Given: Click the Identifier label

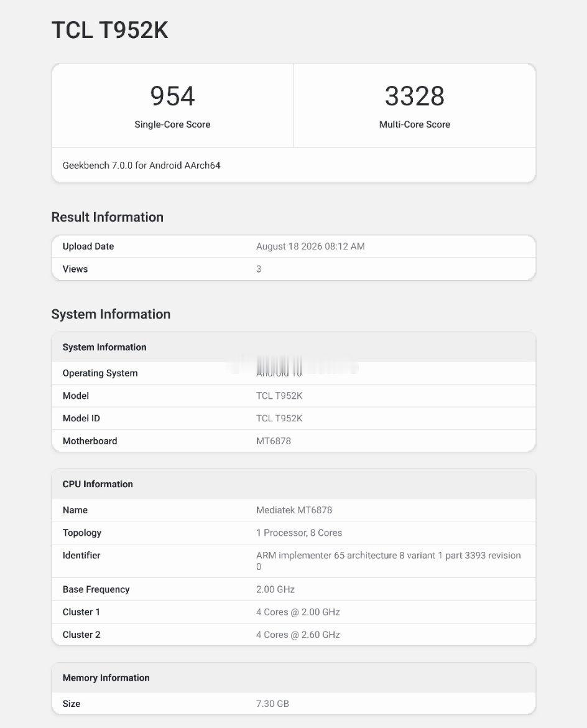Looking at the screenshot, I should 81,555.
